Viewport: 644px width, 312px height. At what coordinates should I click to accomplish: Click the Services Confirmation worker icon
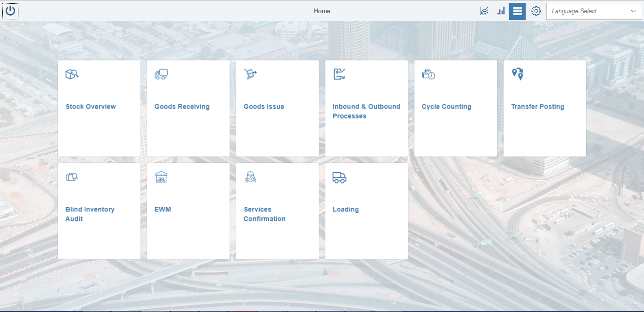[249, 177]
